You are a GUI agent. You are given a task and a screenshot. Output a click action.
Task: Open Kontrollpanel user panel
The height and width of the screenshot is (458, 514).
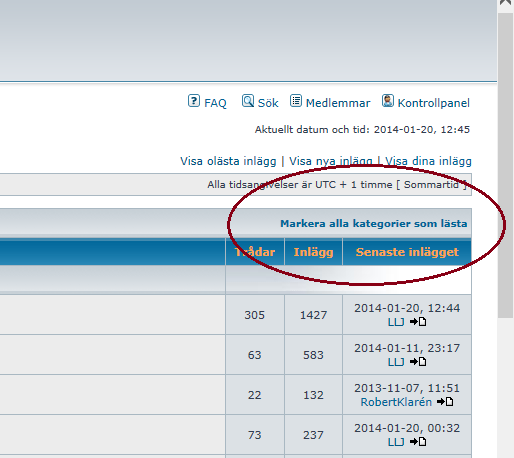point(434,103)
